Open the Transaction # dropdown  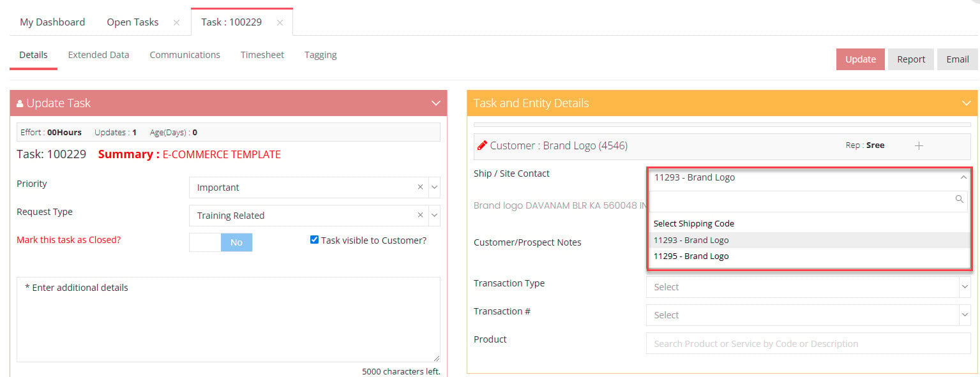[x=808, y=315]
